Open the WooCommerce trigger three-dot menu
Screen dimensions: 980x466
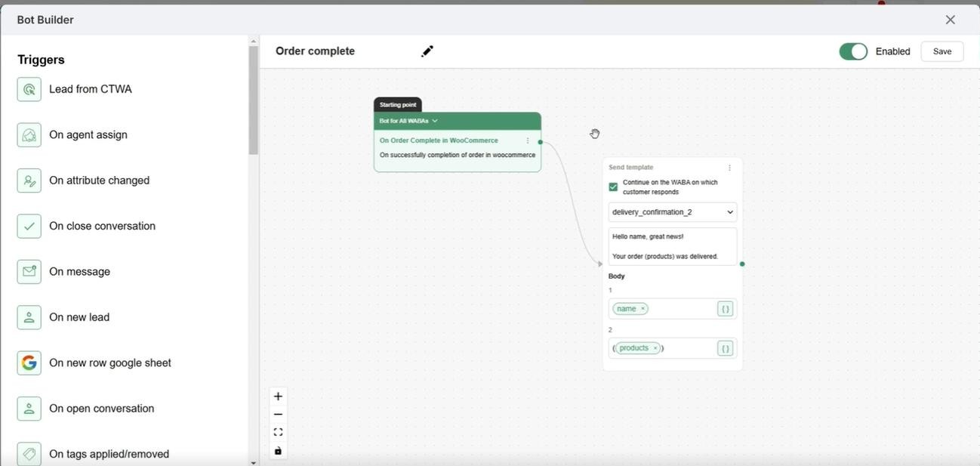click(528, 140)
